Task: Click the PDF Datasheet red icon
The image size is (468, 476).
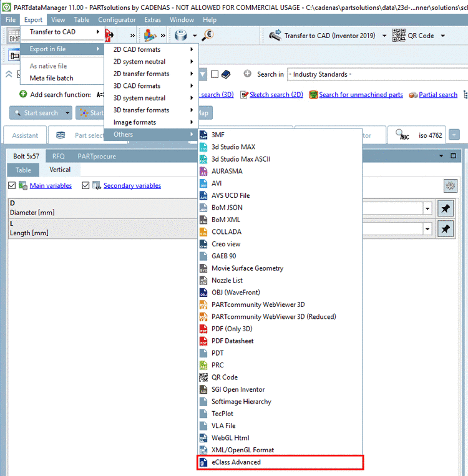Action: point(203,341)
